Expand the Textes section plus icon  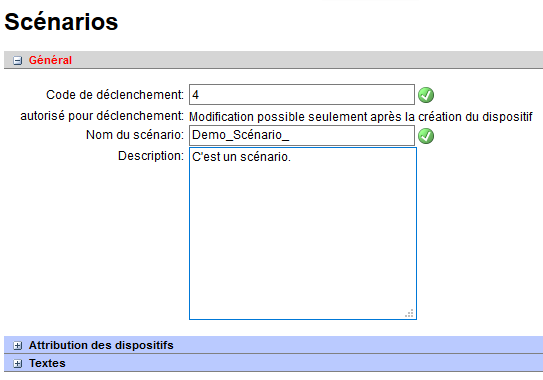[x=17, y=363]
